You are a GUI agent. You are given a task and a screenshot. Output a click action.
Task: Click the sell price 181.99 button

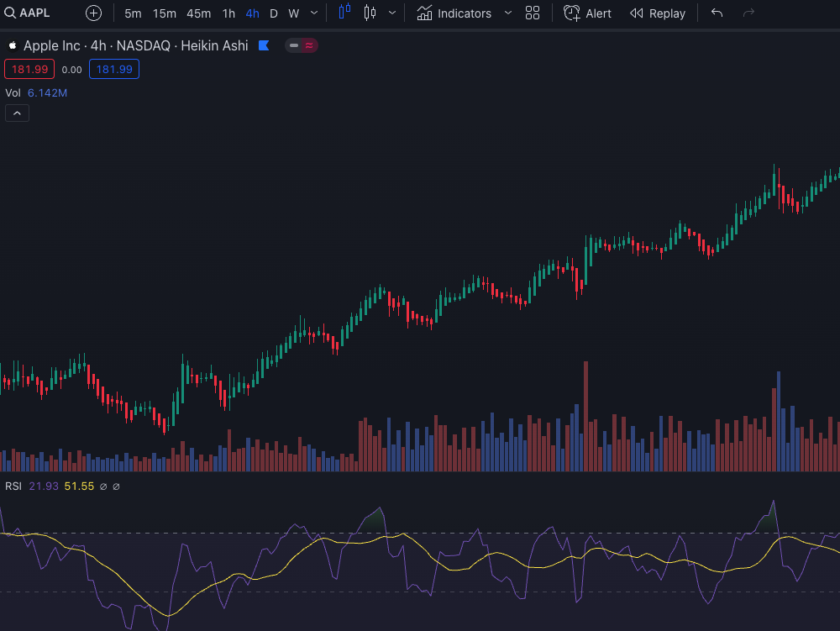point(29,69)
